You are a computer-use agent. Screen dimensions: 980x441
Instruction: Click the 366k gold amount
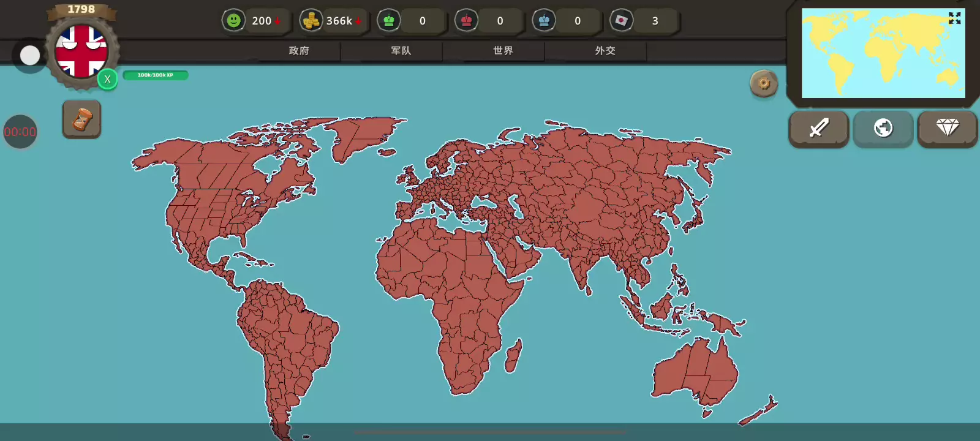point(339,21)
